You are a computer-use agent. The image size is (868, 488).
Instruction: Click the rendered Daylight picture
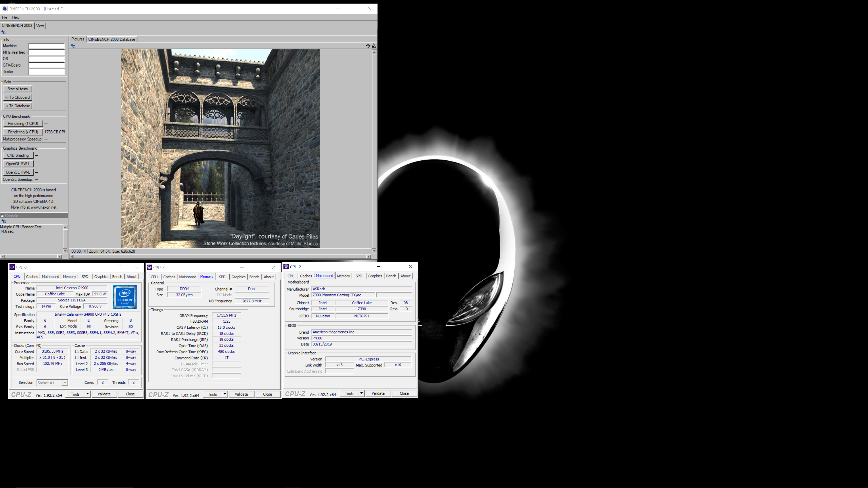click(x=220, y=148)
